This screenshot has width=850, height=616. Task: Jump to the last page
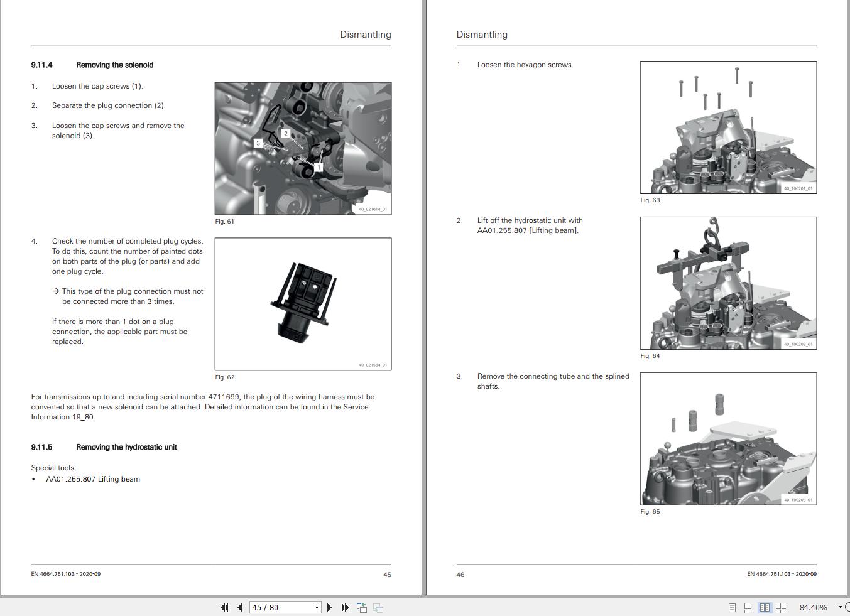coord(344,607)
